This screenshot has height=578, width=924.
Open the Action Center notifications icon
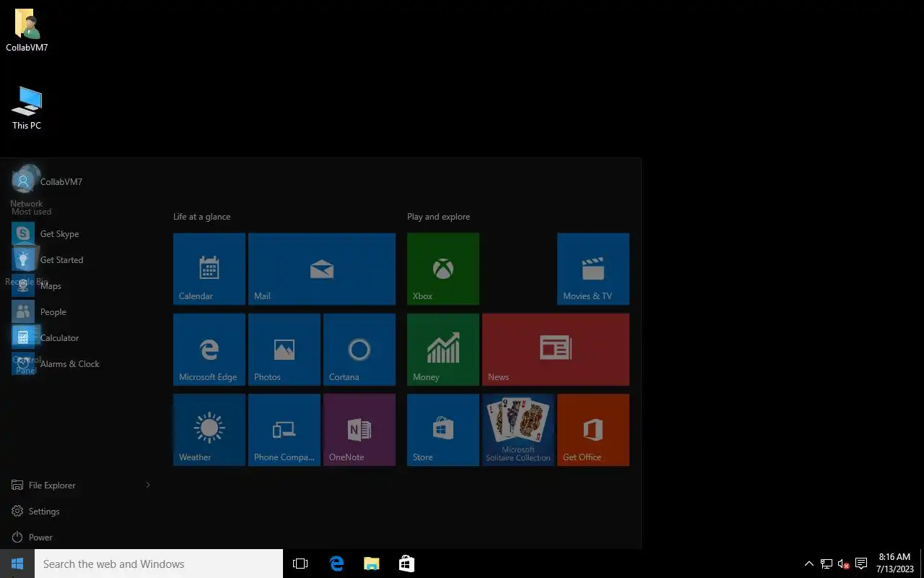[x=861, y=564]
